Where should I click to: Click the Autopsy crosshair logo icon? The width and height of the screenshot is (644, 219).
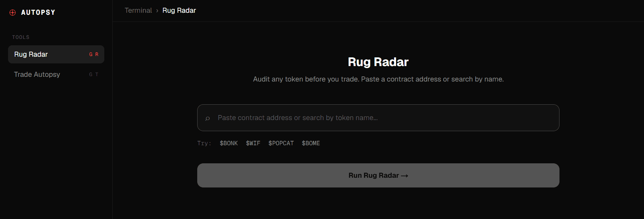(x=13, y=13)
